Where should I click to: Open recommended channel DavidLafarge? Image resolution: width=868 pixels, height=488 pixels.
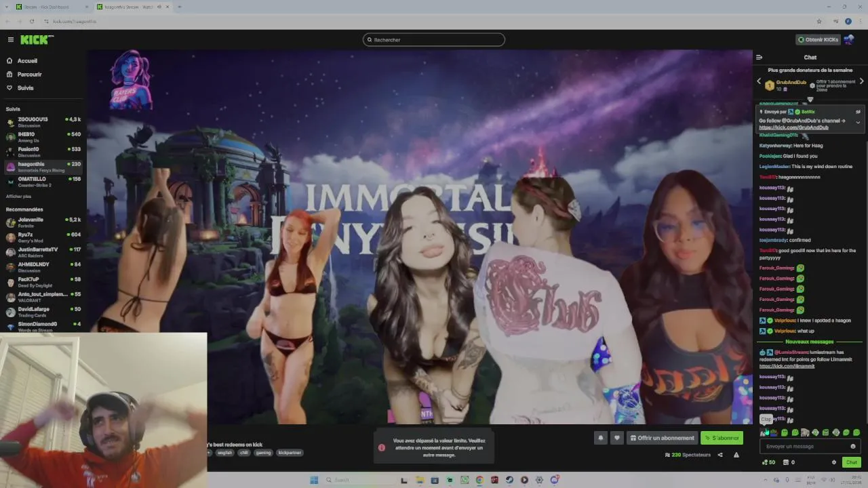43,312
